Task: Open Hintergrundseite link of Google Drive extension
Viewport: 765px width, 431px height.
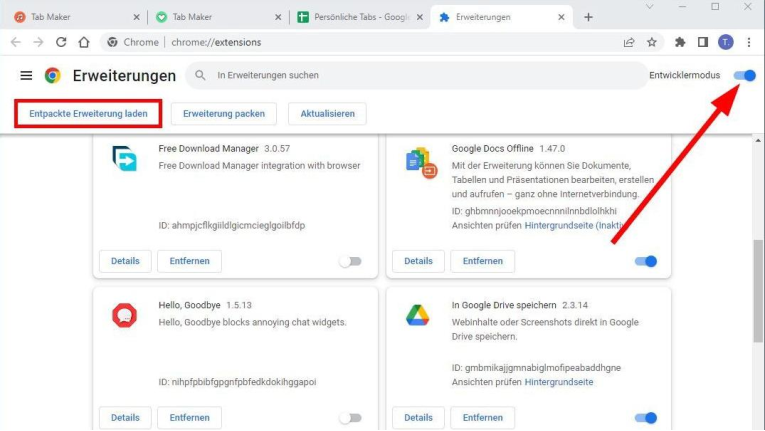Action: [559, 382]
